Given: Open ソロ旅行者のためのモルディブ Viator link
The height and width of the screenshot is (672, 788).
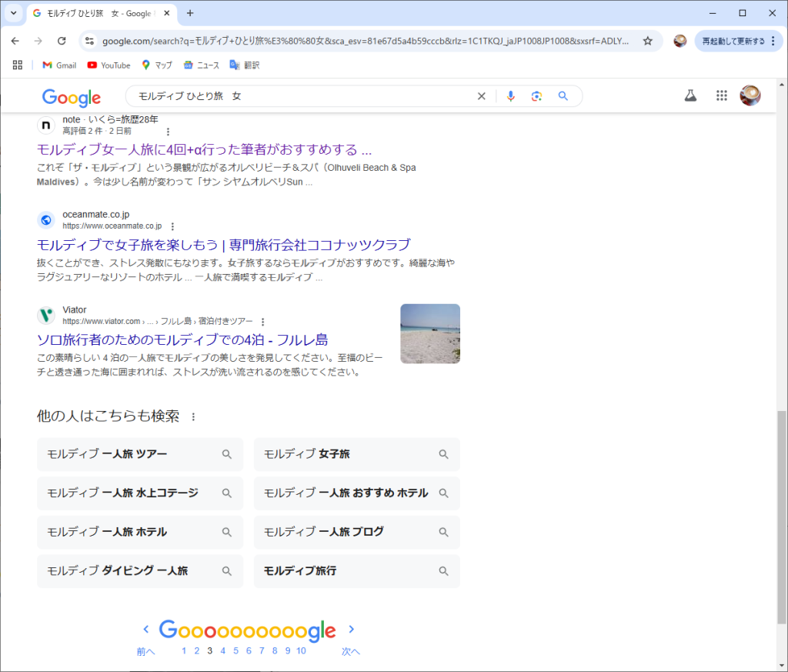Looking at the screenshot, I should 182,339.
